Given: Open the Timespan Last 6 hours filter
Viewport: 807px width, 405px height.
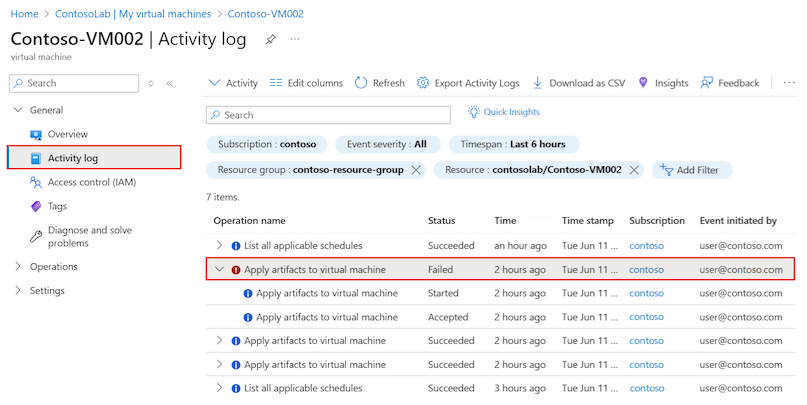Looking at the screenshot, I should (x=513, y=144).
